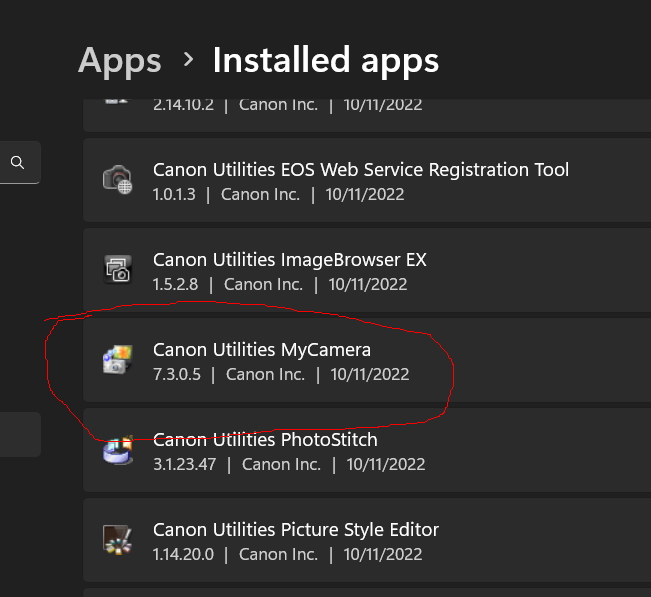Click Canon Inc. publisher under ImageBrowser EX
Screen dimensions: 651x597
click(263, 285)
